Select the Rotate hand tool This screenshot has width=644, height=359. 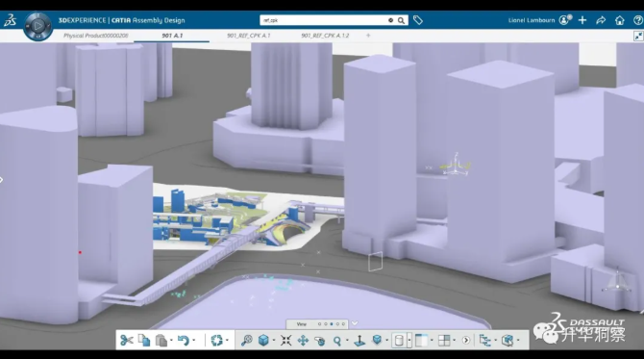point(319,341)
